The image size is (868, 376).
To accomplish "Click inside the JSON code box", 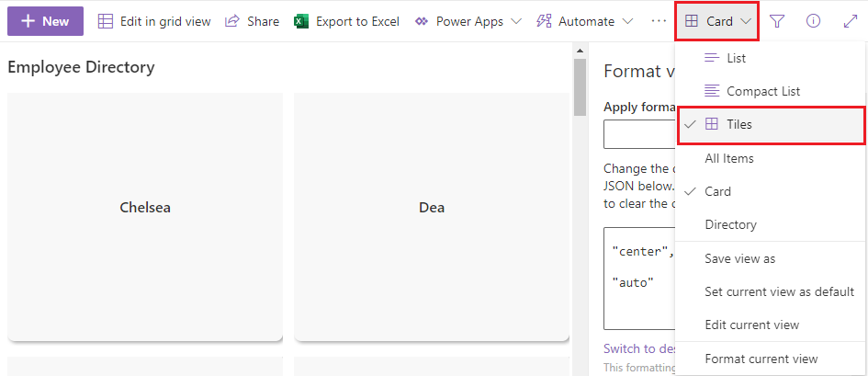I will (x=639, y=279).
